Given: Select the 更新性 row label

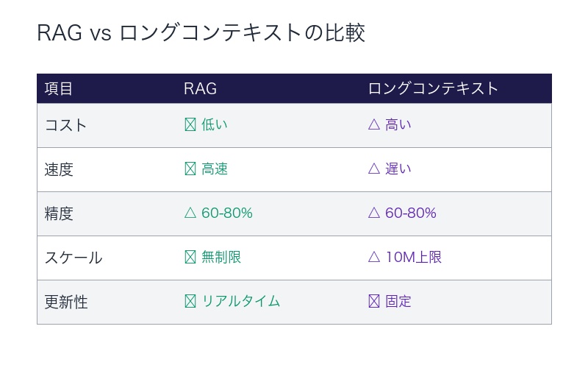Looking at the screenshot, I should (x=66, y=302).
